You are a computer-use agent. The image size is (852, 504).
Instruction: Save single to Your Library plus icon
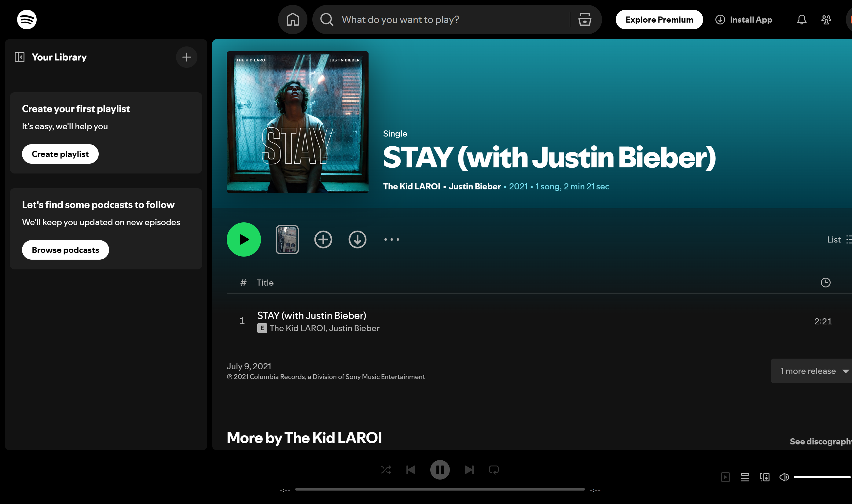click(323, 239)
